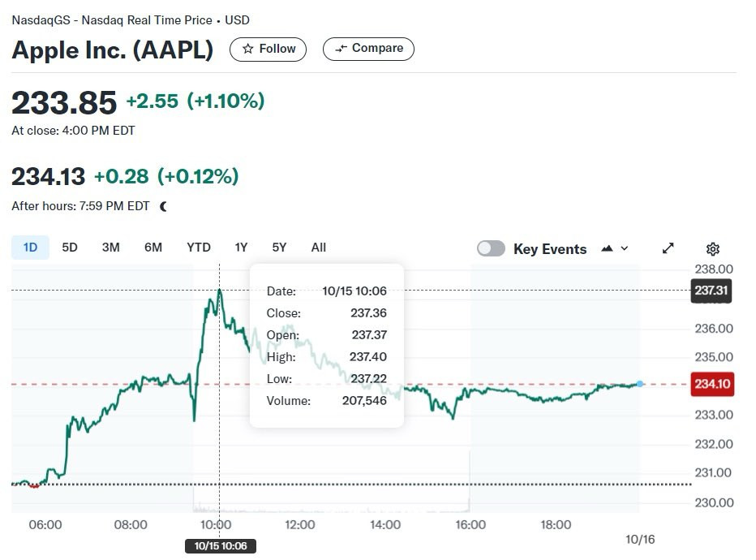The height and width of the screenshot is (560, 756).
Task: Click the 10/15 10:06 timeline marker
Action: 221,546
